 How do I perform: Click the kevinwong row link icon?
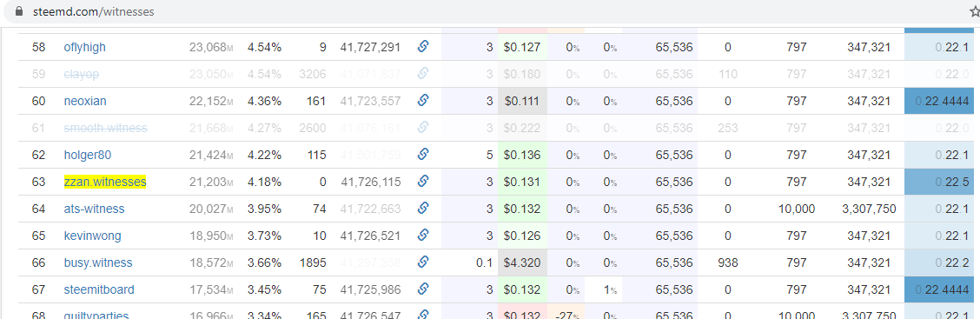[422, 235]
